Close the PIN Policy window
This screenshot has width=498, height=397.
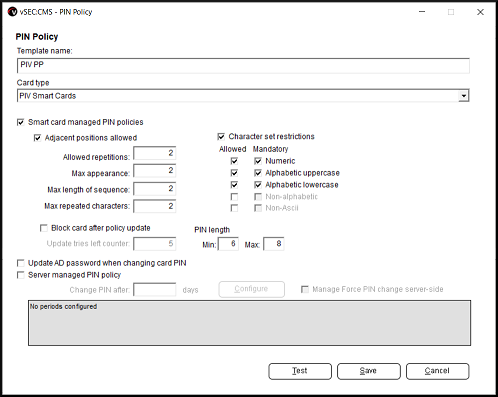(480, 12)
